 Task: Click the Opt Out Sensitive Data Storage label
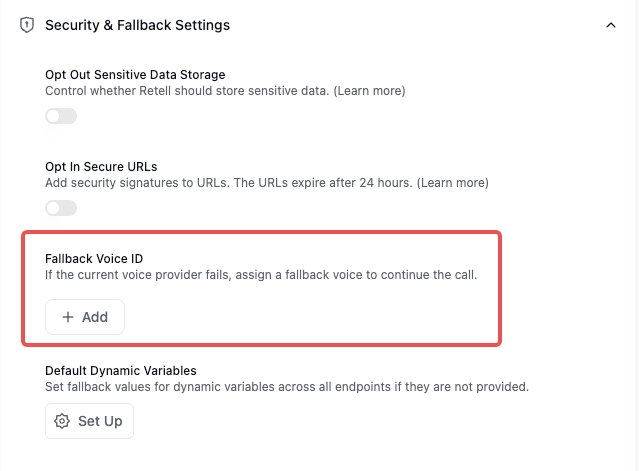pyautogui.click(x=135, y=75)
